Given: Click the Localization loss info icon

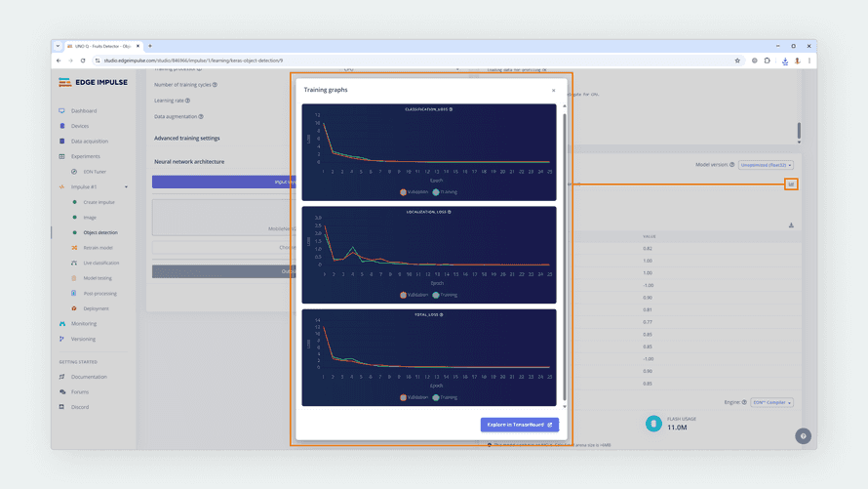Looking at the screenshot, I should coord(449,212).
